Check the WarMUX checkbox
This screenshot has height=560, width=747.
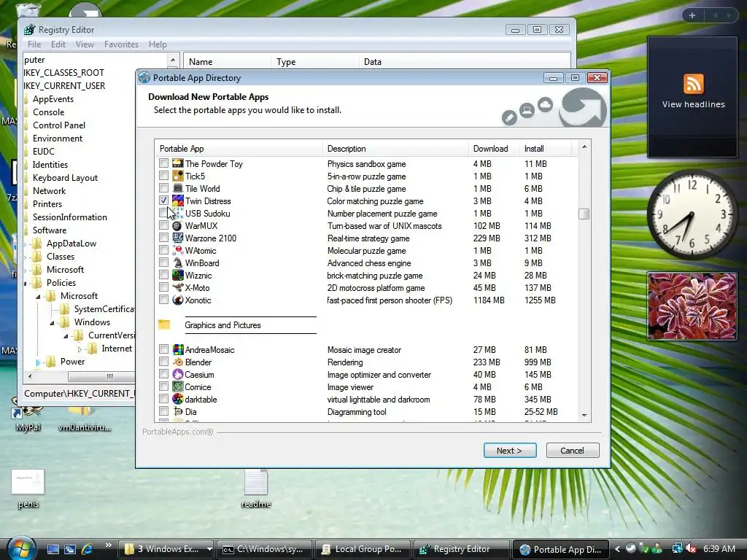click(x=163, y=225)
